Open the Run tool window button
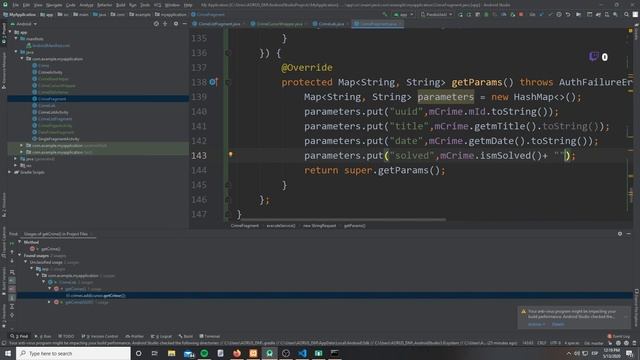This screenshot has height=360, width=640. [x=43, y=336]
